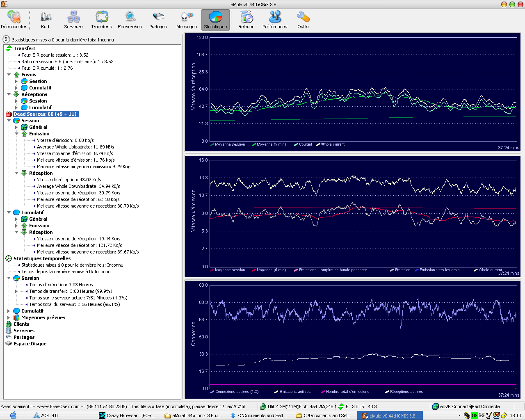Expand the Moyennes prévues node
This screenshot has width=525, height=420.
(x=9, y=317)
